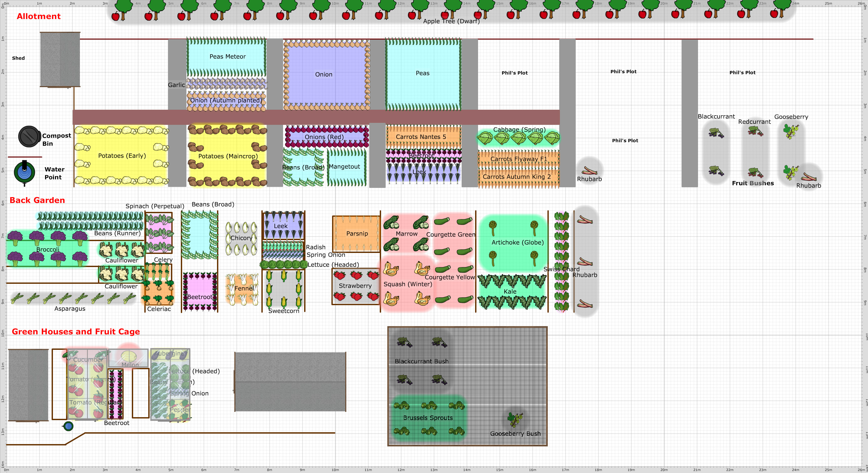The height and width of the screenshot is (473, 868).
Task: Click the Celeriac label
Action: click(159, 309)
